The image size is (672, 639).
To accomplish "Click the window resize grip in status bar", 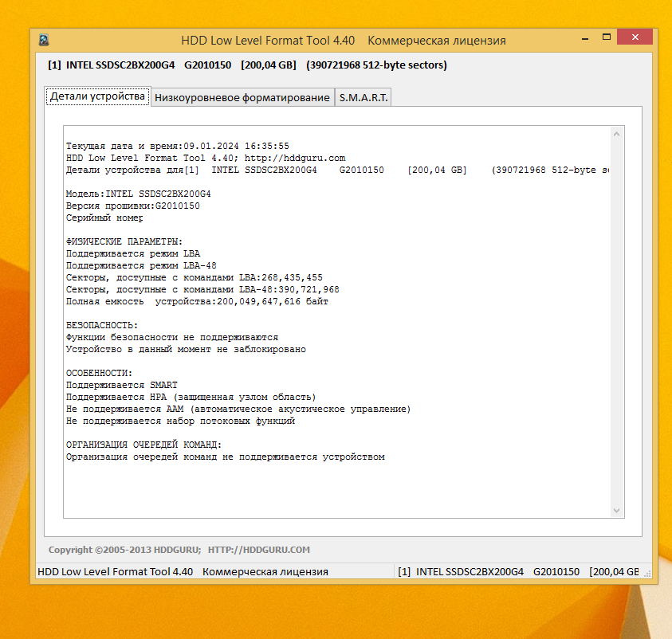I will click(x=647, y=574).
